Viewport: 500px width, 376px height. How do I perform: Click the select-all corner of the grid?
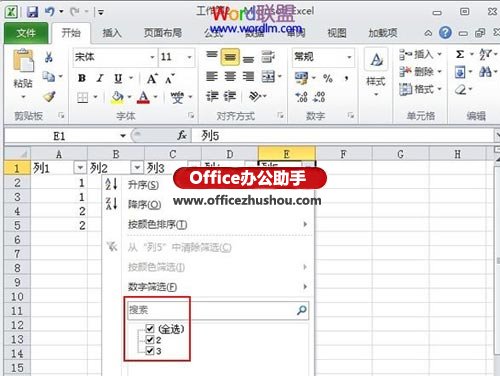pyautogui.click(x=17, y=154)
